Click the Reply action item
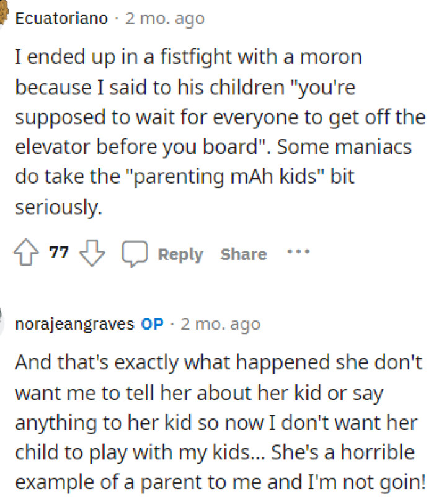Screen dimensions: 434x504 [x=180, y=253]
